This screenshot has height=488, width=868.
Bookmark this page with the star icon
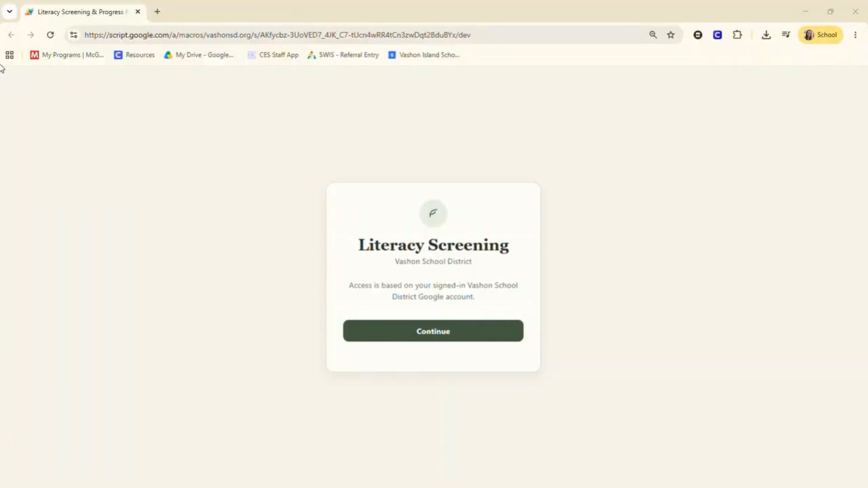tap(671, 35)
